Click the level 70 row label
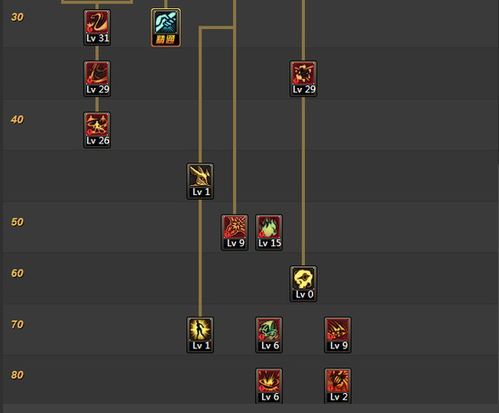 point(17,324)
